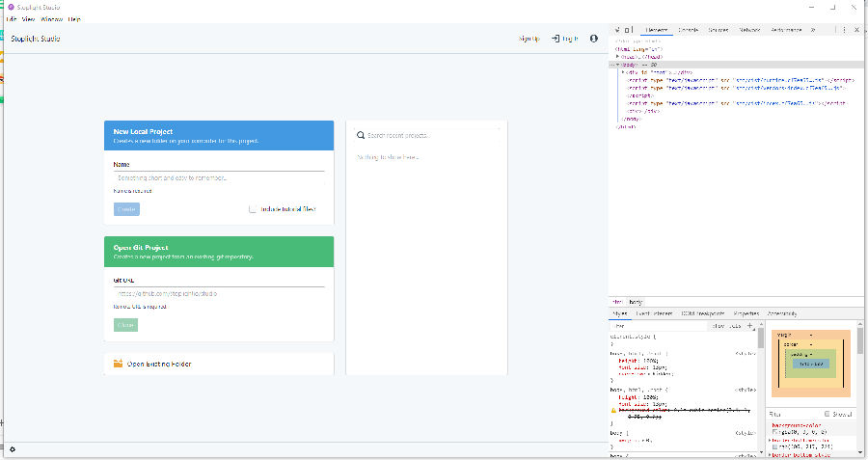Select the Event Listeners sidebar tab
The image size is (868, 460).
(654, 313)
